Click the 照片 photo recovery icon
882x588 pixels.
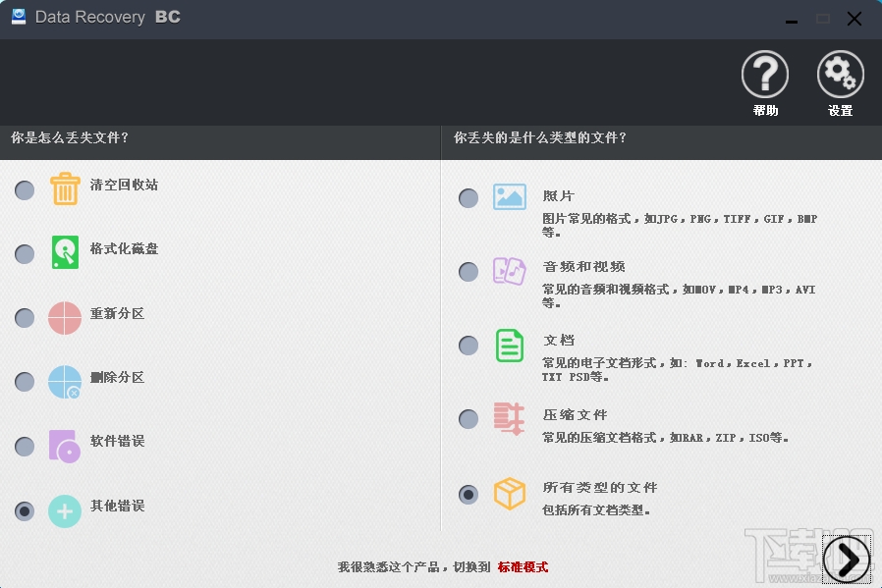pos(510,196)
